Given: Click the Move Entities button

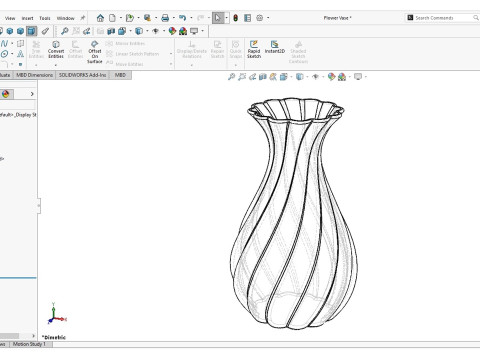Looking at the screenshot, I should coord(125,64).
